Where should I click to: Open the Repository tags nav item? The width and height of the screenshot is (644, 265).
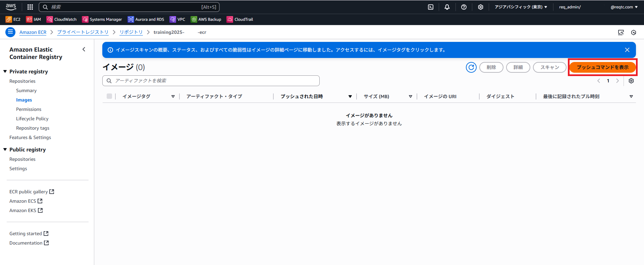[33, 128]
